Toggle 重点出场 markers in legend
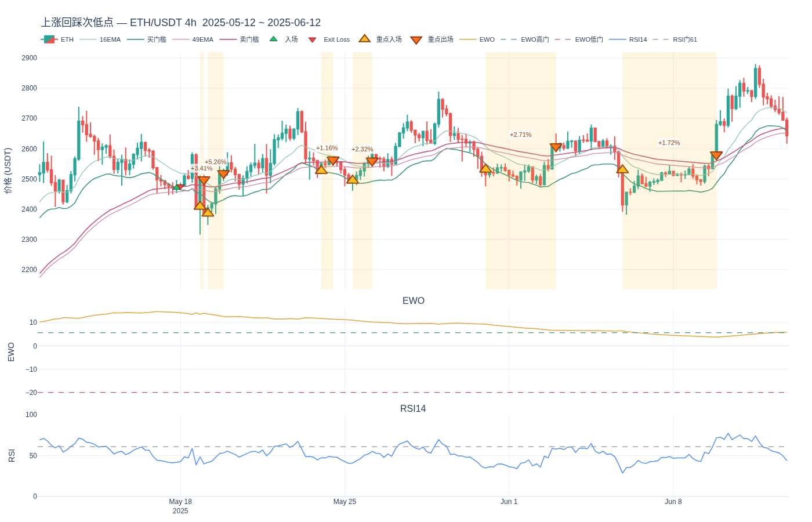This screenshot has width=812, height=522. pyautogui.click(x=432, y=39)
